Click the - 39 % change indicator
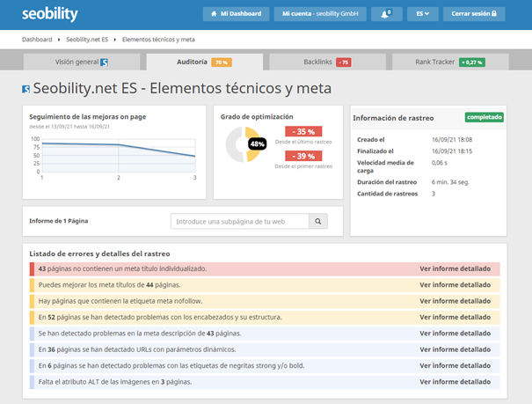This screenshot has height=404, width=532. click(x=303, y=156)
